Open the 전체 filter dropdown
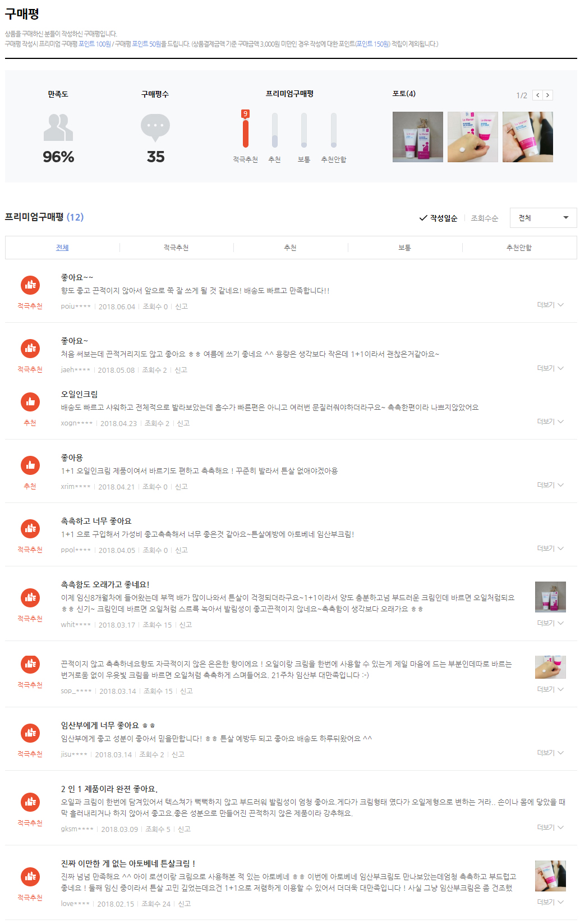The width and height of the screenshot is (580, 924). pyautogui.click(x=543, y=218)
